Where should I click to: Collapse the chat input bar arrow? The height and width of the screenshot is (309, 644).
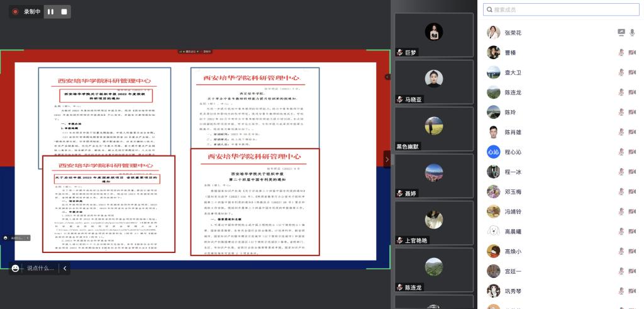(64, 268)
